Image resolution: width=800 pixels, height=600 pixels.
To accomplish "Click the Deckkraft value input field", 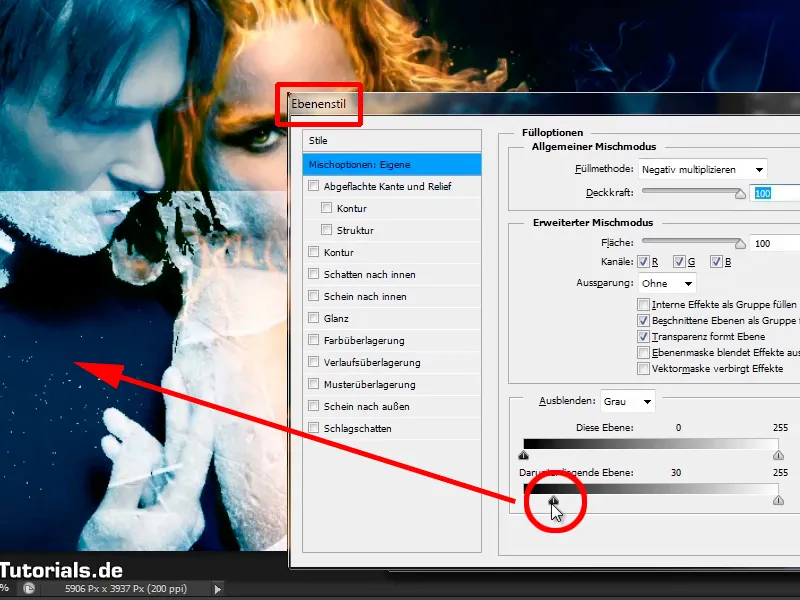I will [774, 193].
